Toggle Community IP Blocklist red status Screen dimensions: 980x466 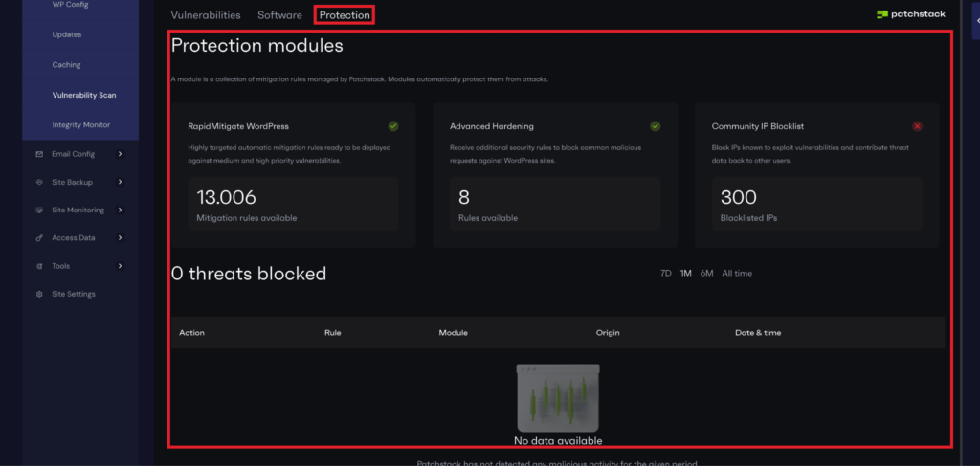click(x=917, y=126)
